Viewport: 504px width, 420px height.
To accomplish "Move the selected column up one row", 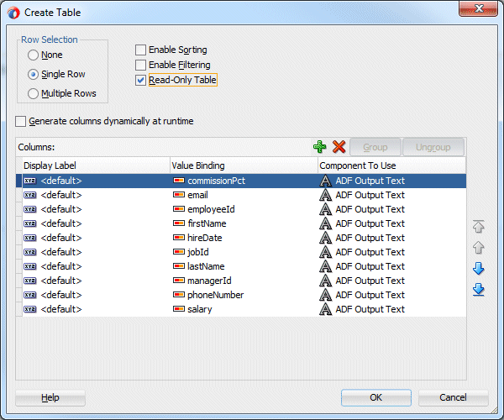I will [x=478, y=248].
